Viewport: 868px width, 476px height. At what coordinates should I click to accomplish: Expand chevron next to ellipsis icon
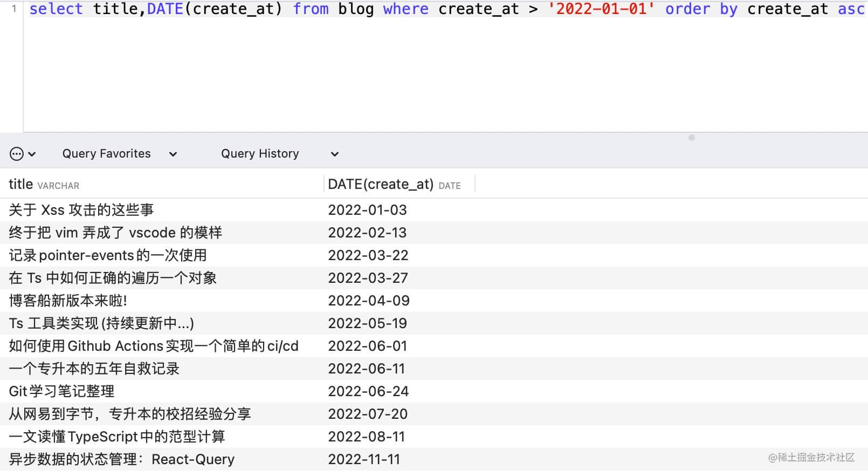(32, 154)
